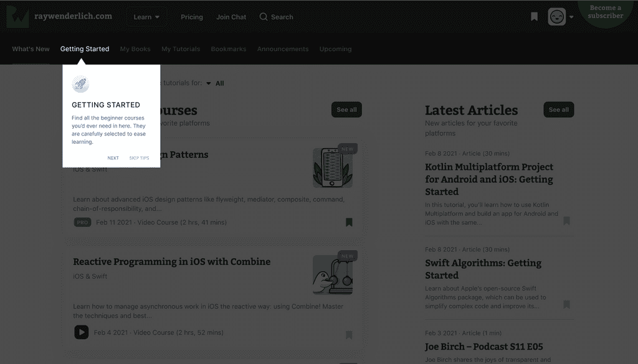Open the bookmarks icon in header
The image size is (638, 364).
click(534, 17)
